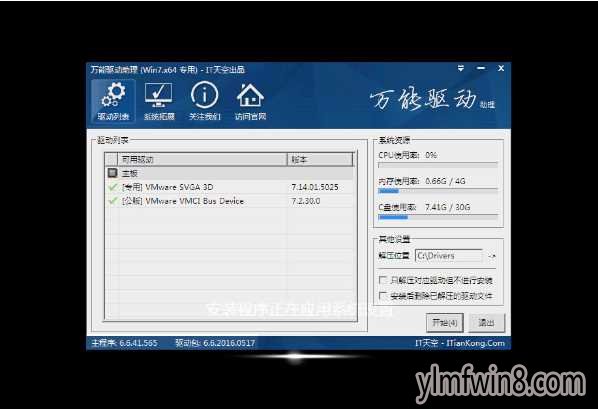Enable 只解压对应驱动但不进行安装 checkbox
Screen dimensions: 598x410
coord(383,280)
